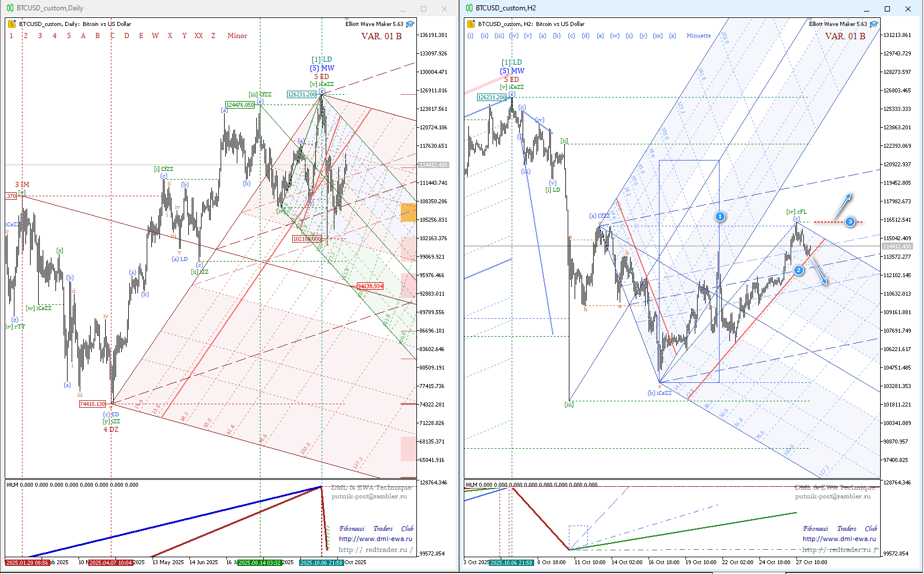
Task: Click the Elliott Wave Maker cap icon on the H2 chart
Action: 874,24
